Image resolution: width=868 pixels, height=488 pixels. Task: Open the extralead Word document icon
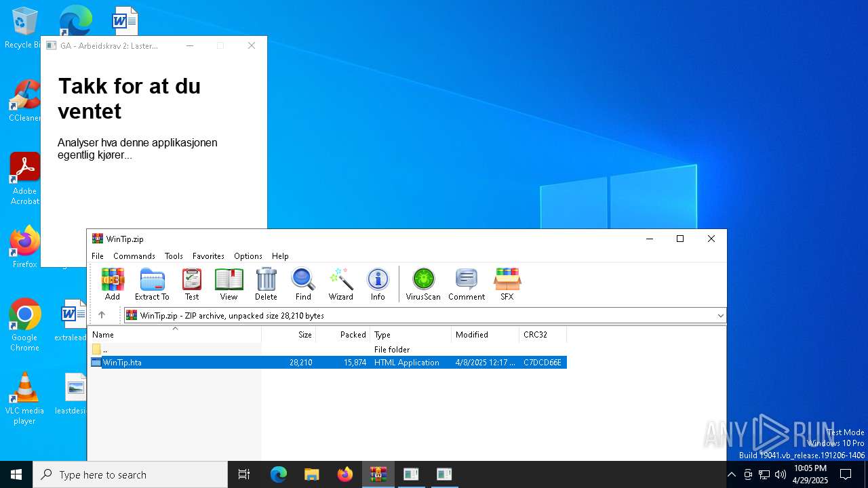(71, 320)
